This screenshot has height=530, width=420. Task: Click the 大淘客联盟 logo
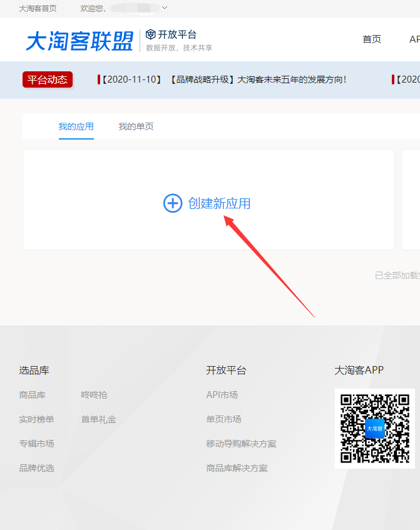point(79,41)
